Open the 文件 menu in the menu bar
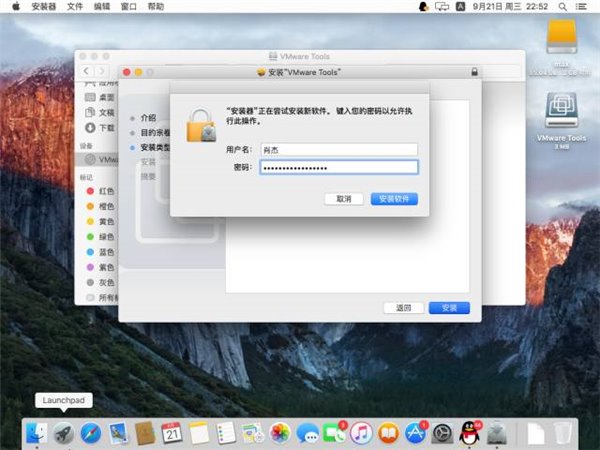600x450 pixels. click(75, 6)
